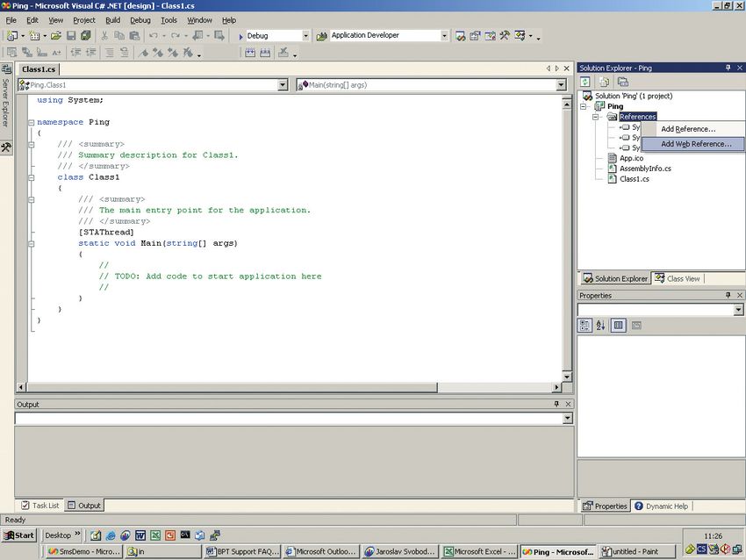Click the Alphabetic sort icon in Properties
The width and height of the screenshot is (746, 560).
point(600,326)
